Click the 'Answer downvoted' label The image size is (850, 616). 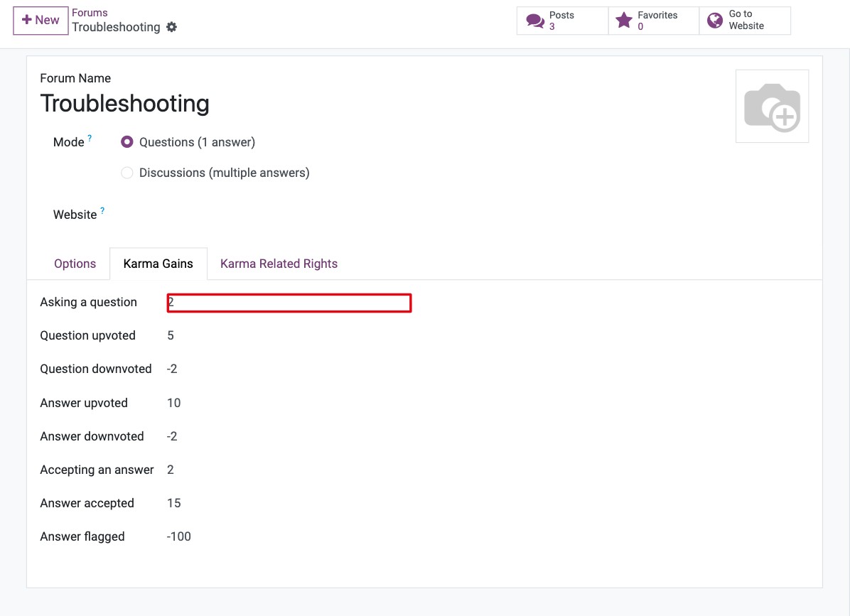[92, 437]
